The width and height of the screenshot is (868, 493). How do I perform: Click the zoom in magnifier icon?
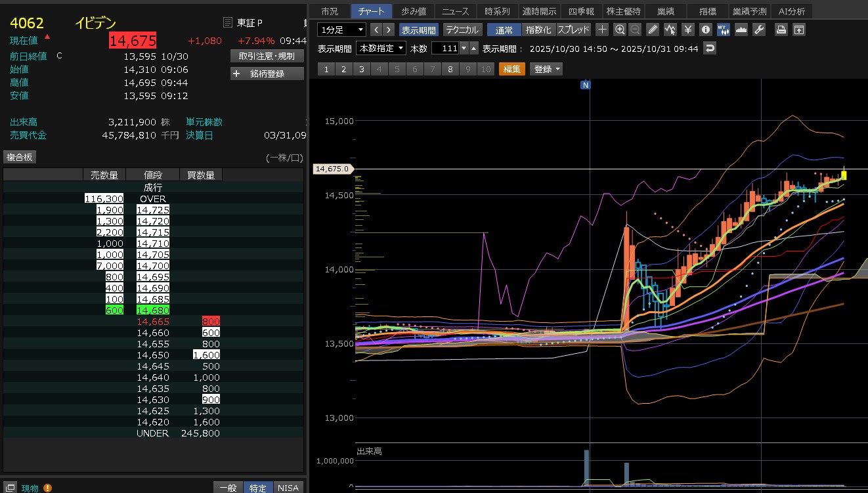click(x=620, y=30)
